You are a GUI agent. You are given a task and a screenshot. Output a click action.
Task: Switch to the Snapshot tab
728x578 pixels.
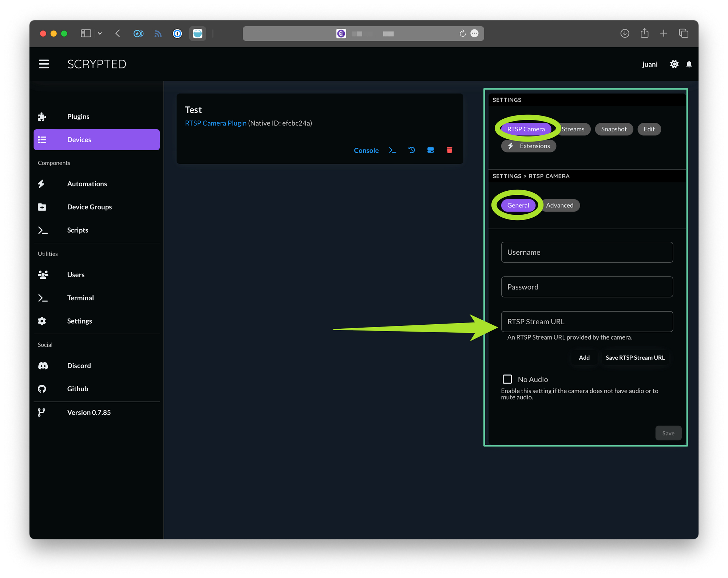(614, 129)
